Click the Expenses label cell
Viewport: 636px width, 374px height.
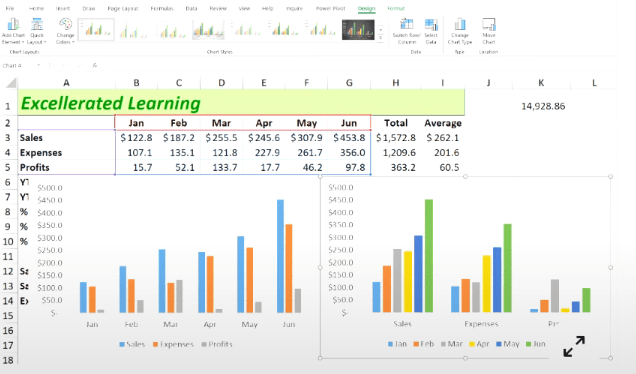click(x=67, y=153)
